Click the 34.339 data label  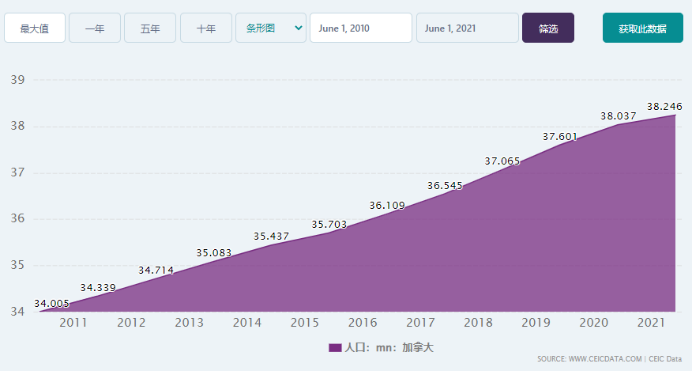click(x=98, y=288)
